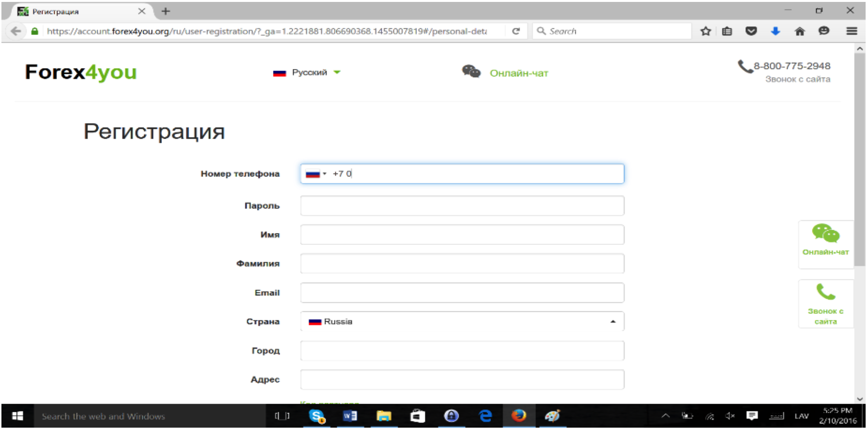Click the page vertical scrollbar thumb
Screen dimensions: 868x431
(x=859, y=158)
